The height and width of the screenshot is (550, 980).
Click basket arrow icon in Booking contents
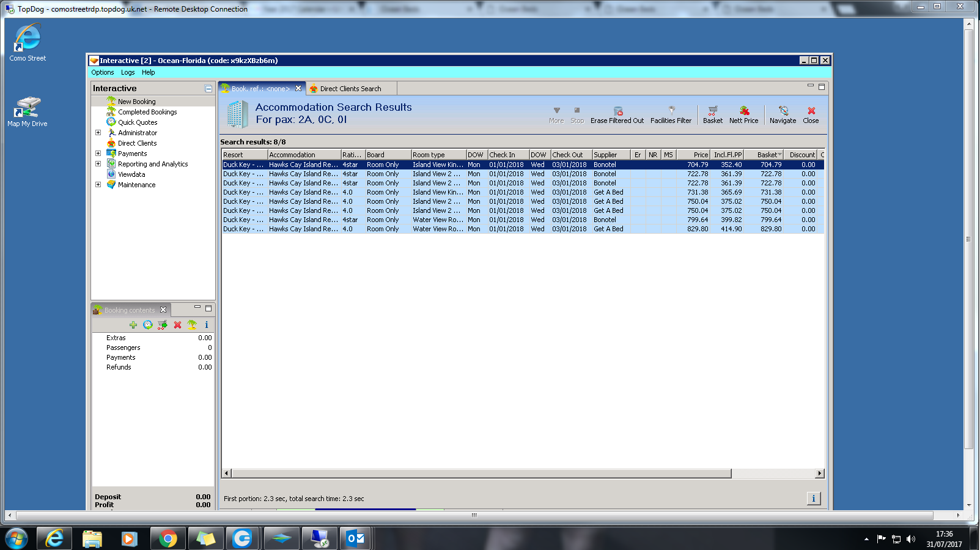point(163,325)
